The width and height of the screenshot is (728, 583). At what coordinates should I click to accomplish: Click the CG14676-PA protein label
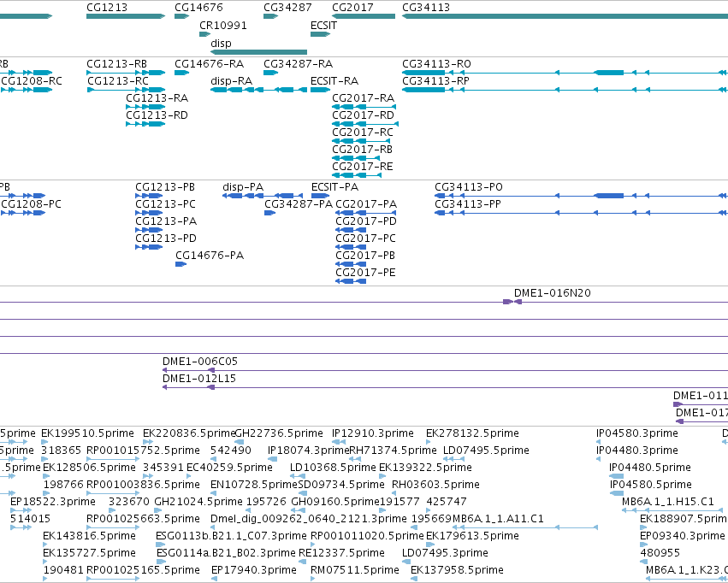coord(210,256)
